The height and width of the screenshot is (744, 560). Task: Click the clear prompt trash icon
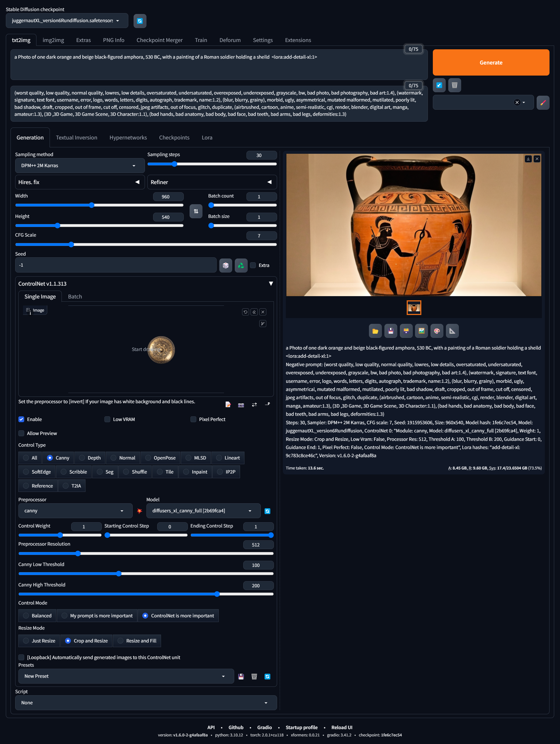tap(454, 85)
